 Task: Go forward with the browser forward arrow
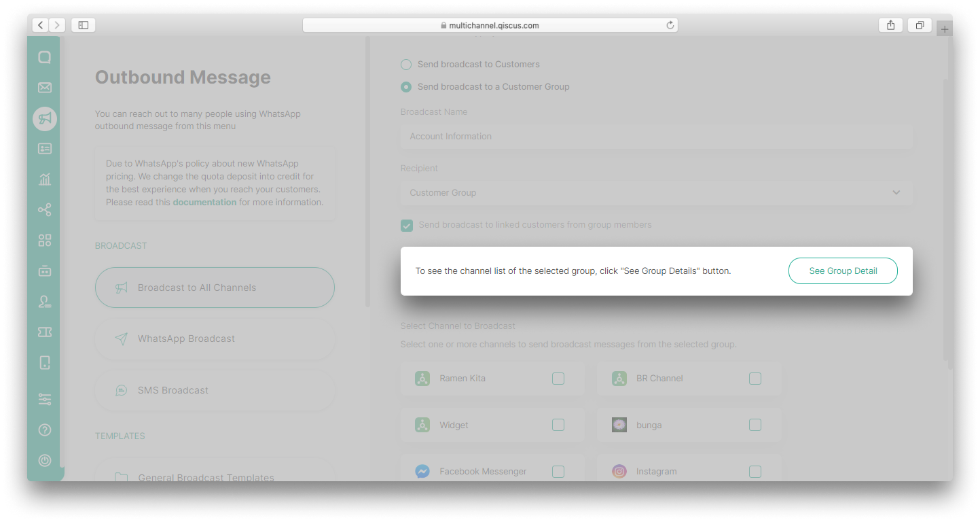pyautogui.click(x=57, y=25)
